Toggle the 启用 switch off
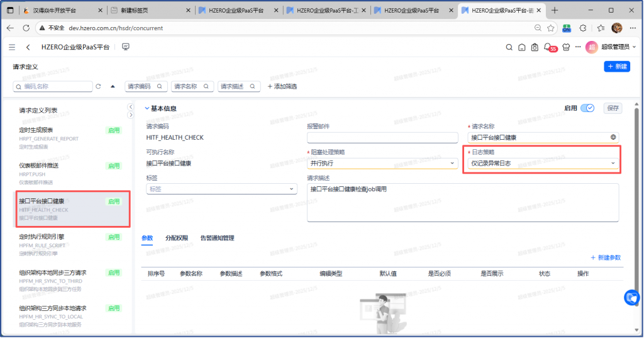This screenshot has height=338, width=644. 587,108
